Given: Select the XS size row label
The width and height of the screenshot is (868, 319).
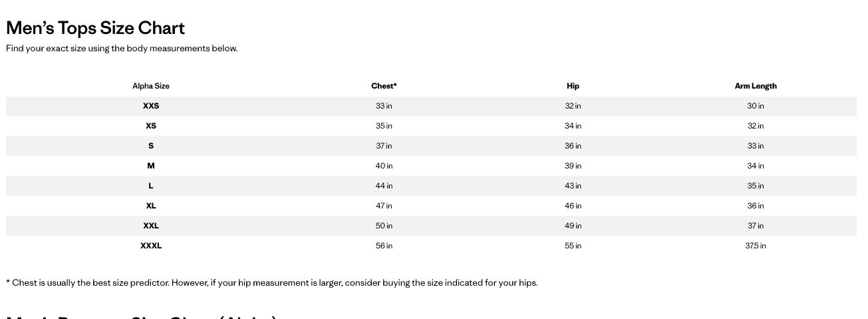Looking at the screenshot, I should 151,126.
